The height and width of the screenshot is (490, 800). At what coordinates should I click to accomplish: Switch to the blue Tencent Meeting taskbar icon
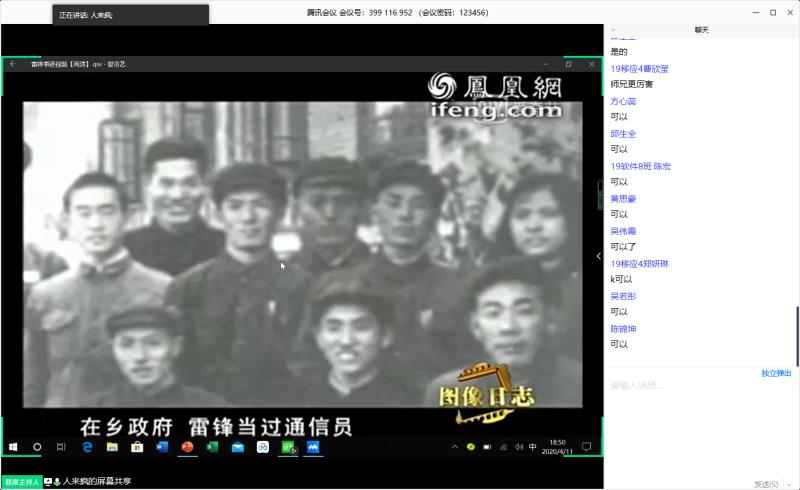[x=313, y=447]
